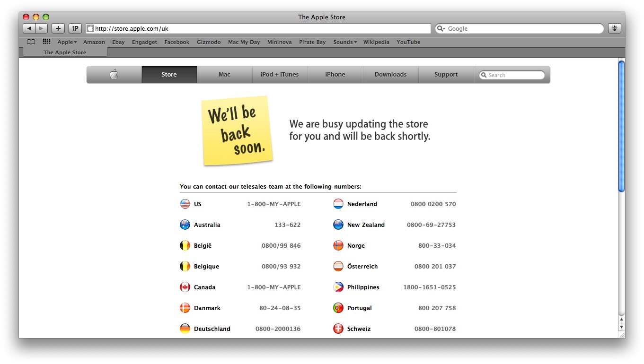The width and height of the screenshot is (644, 364).
Task: Click the address bar URL field
Action: coord(258,28)
